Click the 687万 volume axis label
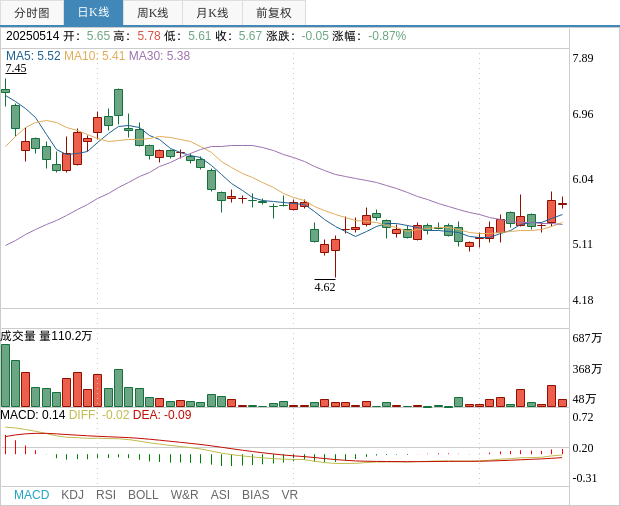 (587, 338)
